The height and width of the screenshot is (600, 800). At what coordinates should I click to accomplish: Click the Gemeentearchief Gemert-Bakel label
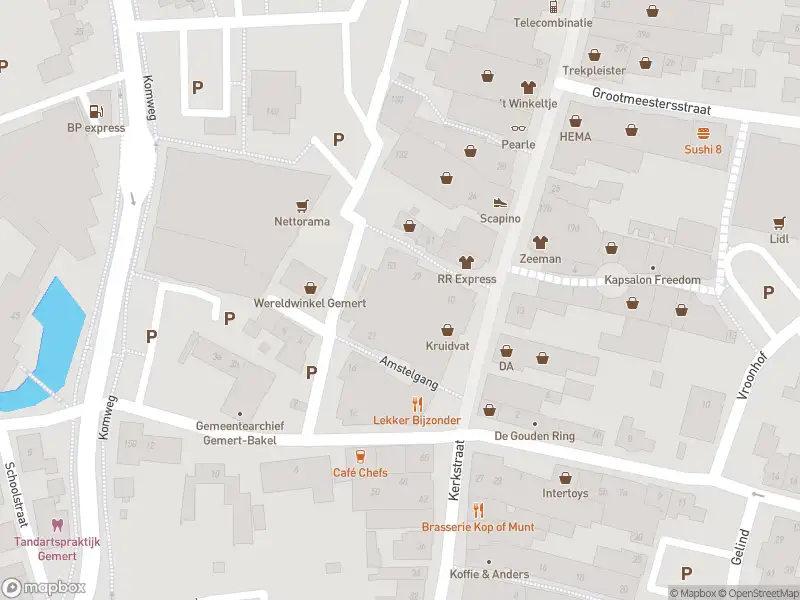tap(238, 433)
